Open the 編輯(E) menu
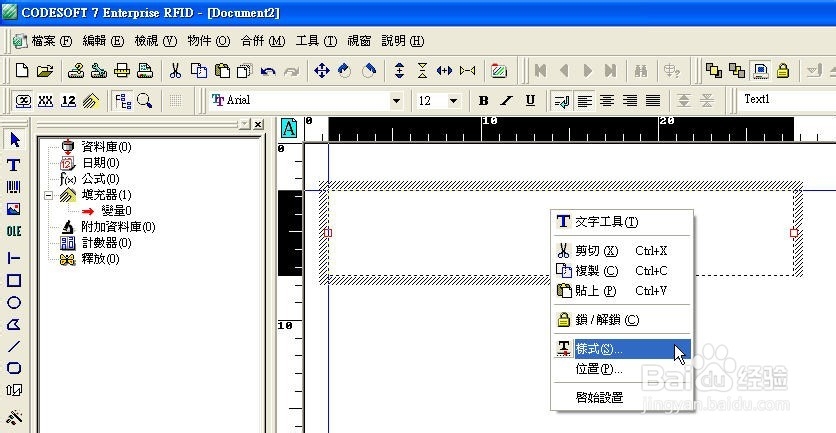836x433 pixels. [103, 41]
